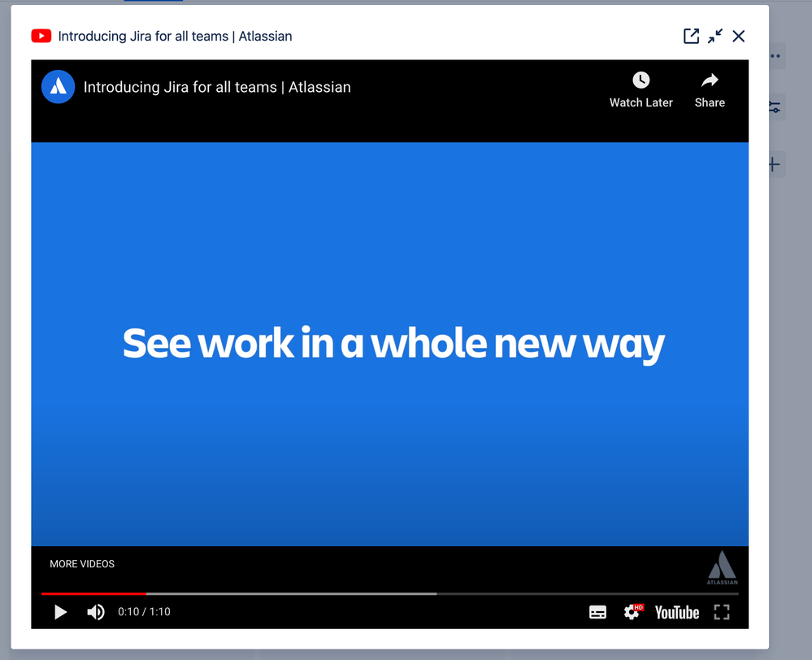
Task: Click the blue video frame
Action: (389, 344)
